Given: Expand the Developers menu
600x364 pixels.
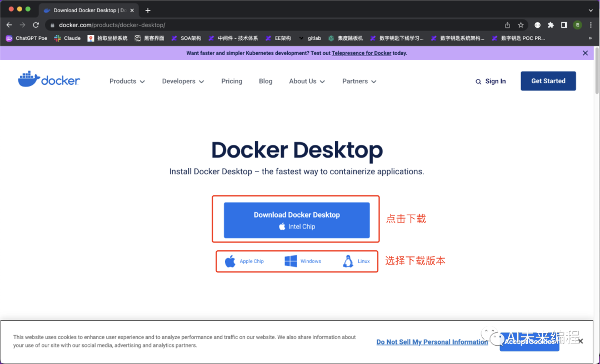Looking at the screenshot, I should pos(183,81).
